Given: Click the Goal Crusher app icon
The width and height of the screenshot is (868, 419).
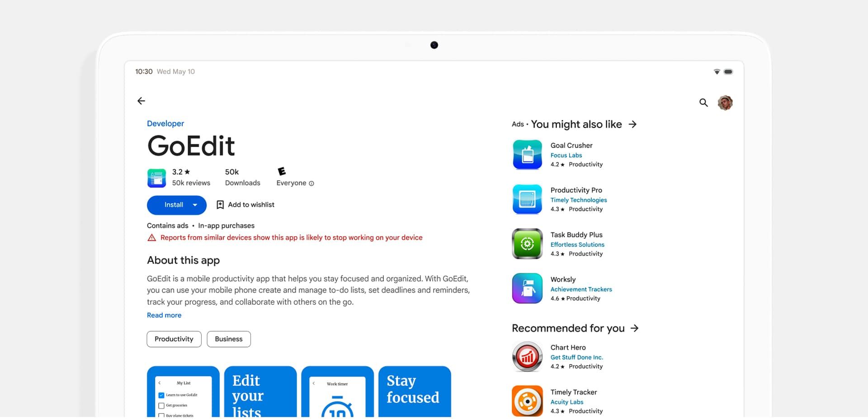Looking at the screenshot, I should [x=527, y=155].
